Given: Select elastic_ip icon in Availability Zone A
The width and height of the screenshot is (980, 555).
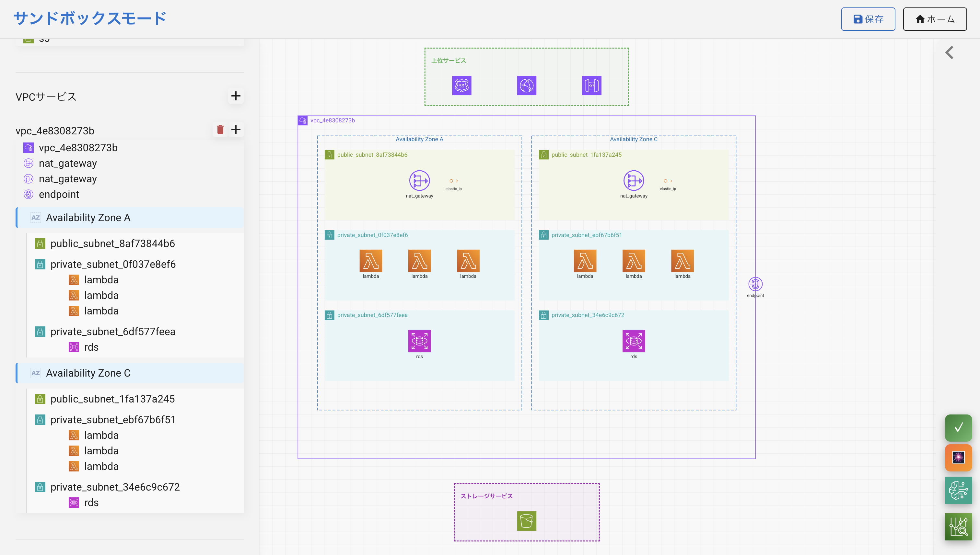Looking at the screenshot, I should click(x=454, y=181).
